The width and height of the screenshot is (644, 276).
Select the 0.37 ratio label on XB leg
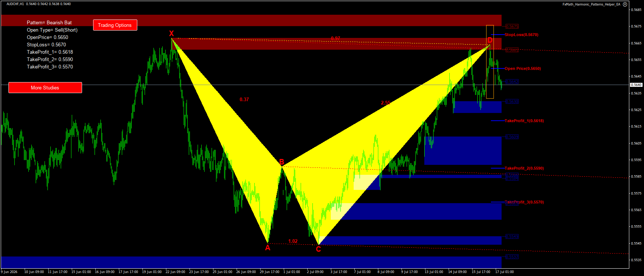coord(244,99)
